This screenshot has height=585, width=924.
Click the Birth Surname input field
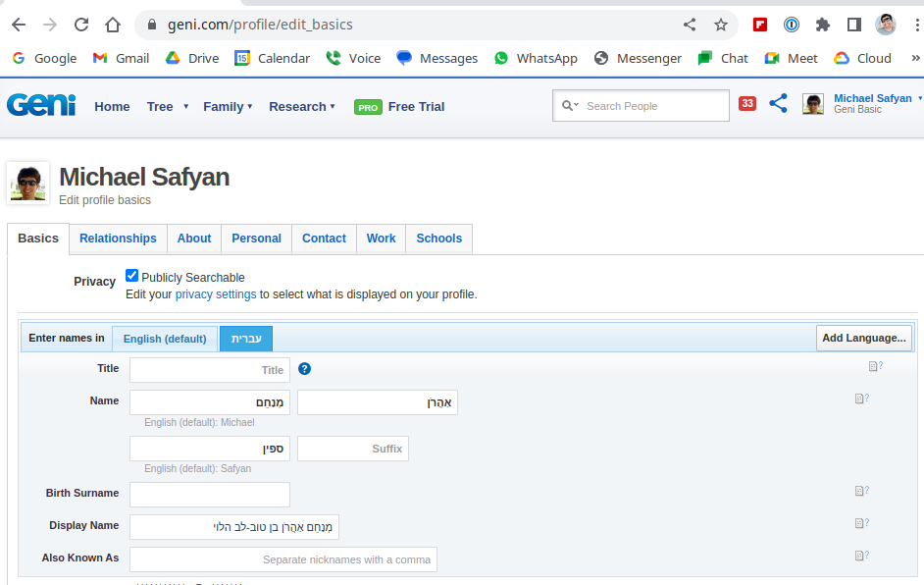[210, 495]
